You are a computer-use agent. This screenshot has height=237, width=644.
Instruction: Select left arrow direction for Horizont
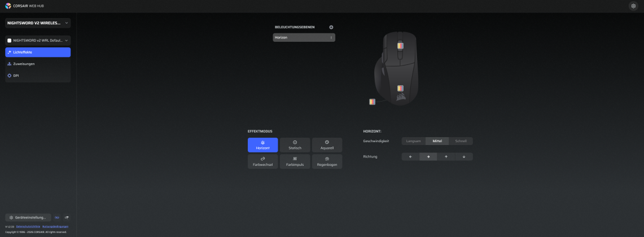[x=410, y=156]
